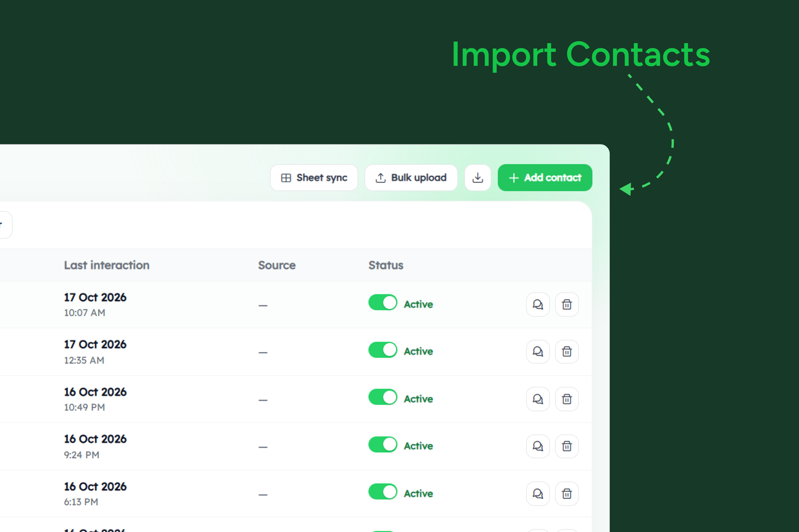The width and height of the screenshot is (799, 532).
Task: Click the Last interaction column header
Action: [x=107, y=265]
